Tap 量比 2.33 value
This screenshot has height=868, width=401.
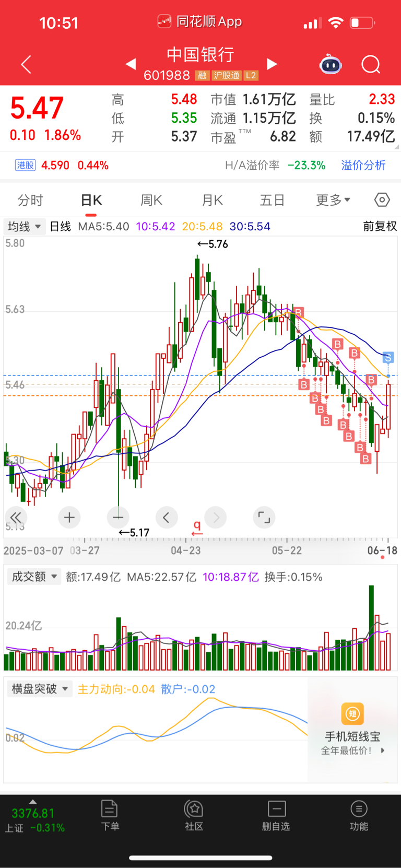tap(352, 100)
